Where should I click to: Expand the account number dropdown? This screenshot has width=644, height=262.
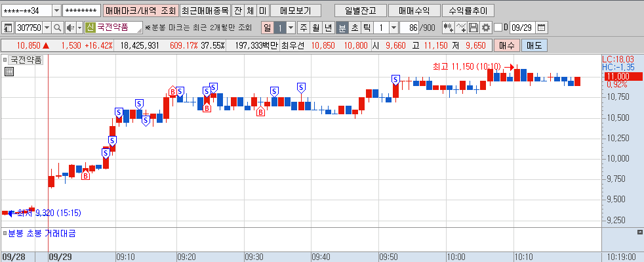pos(56,11)
